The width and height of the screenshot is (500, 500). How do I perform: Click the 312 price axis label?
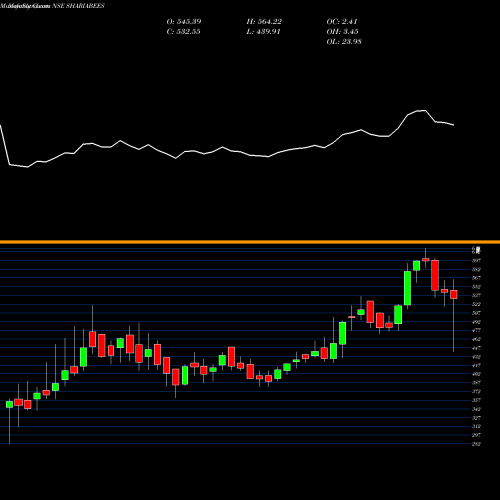click(x=476, y=426)
